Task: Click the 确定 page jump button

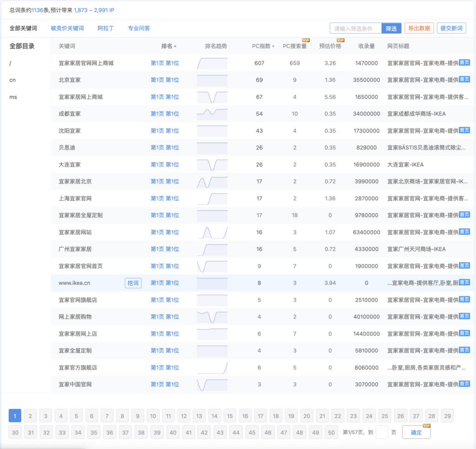Action: (x=416, y=432)
